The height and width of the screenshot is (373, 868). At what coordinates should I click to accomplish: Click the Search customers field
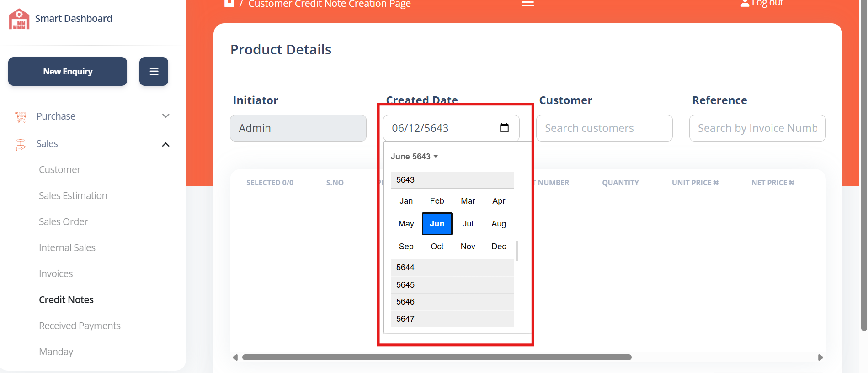point(604,128)
